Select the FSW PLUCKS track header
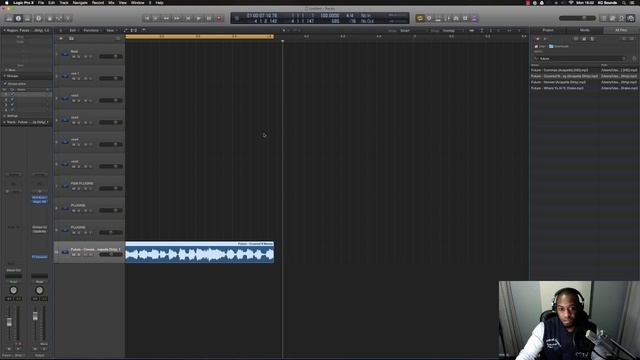640x360 pixels. [x=89, y=186]
